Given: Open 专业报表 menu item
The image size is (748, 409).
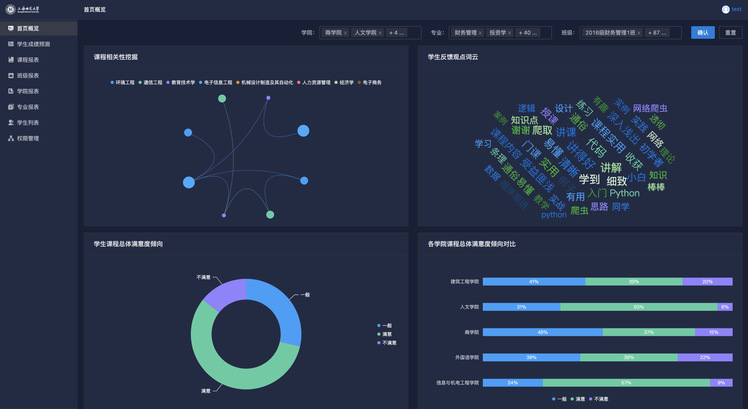Looking at the screenshot, I should [28, 107].
